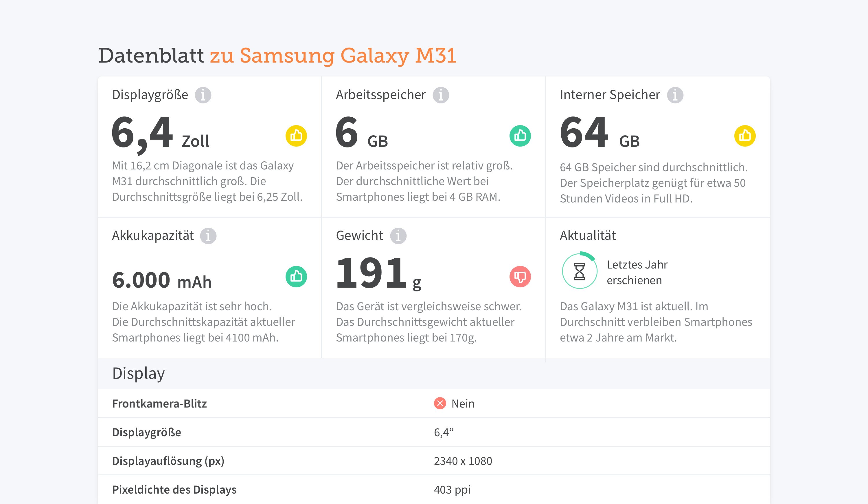Click green thumbs-up in Akkukapazität card
Viewport: 868px width, 504px height.
coord(296,277)
